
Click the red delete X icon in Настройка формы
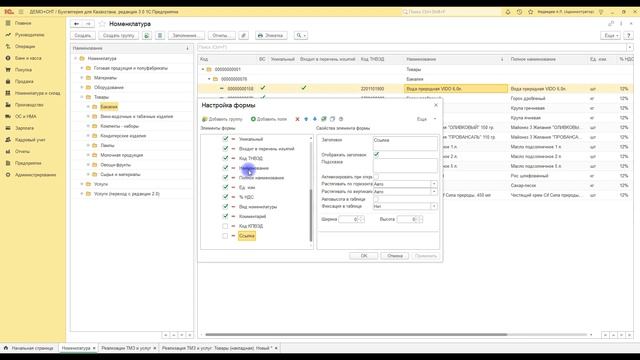[297, 119]
